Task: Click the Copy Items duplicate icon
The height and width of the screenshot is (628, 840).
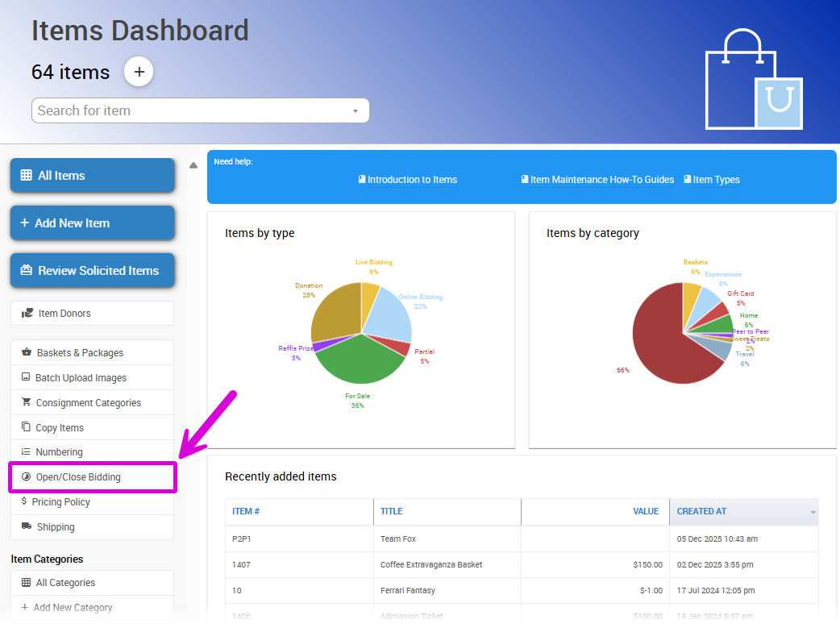Action: click(27, 427)
